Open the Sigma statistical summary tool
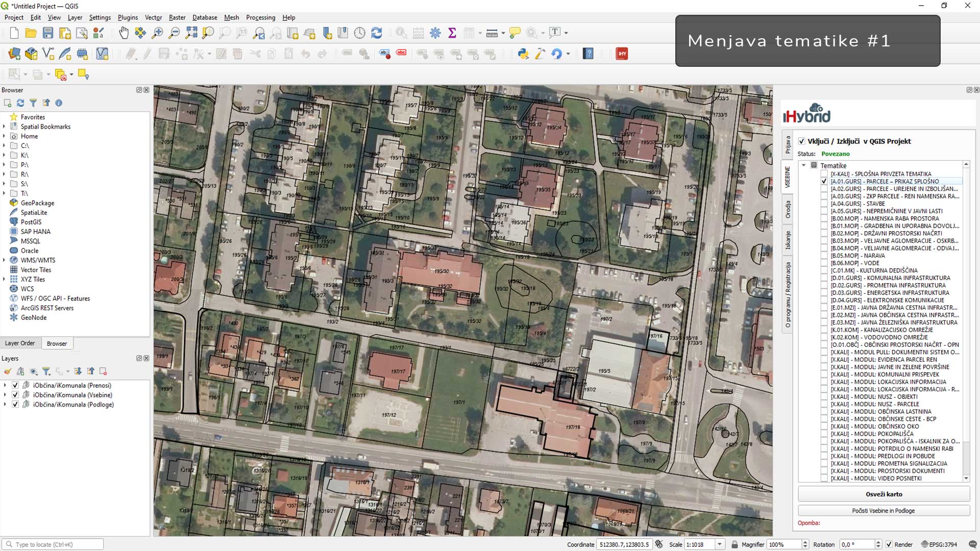 tap(452, 33)
